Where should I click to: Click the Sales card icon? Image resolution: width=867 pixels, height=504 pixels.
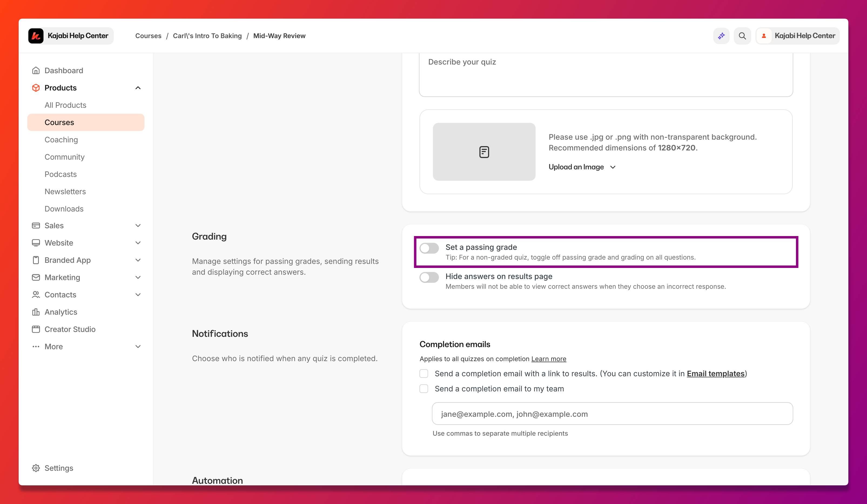pyautogui.click(x=36, y=226)
